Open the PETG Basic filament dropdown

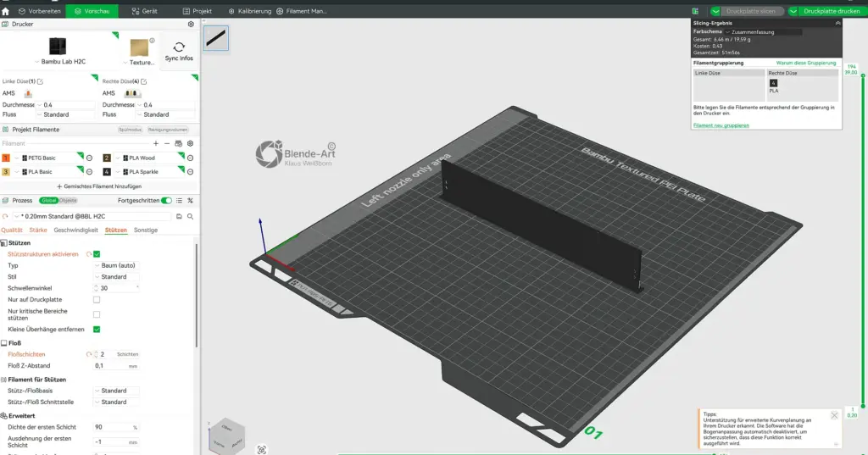coord(47,158)
